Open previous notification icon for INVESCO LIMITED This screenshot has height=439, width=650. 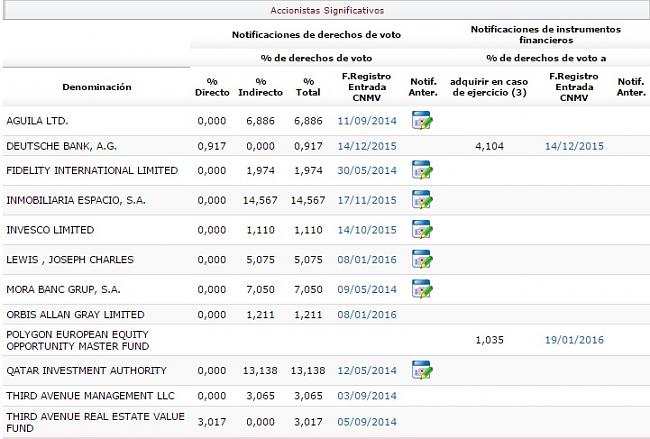tap(422, 230)
